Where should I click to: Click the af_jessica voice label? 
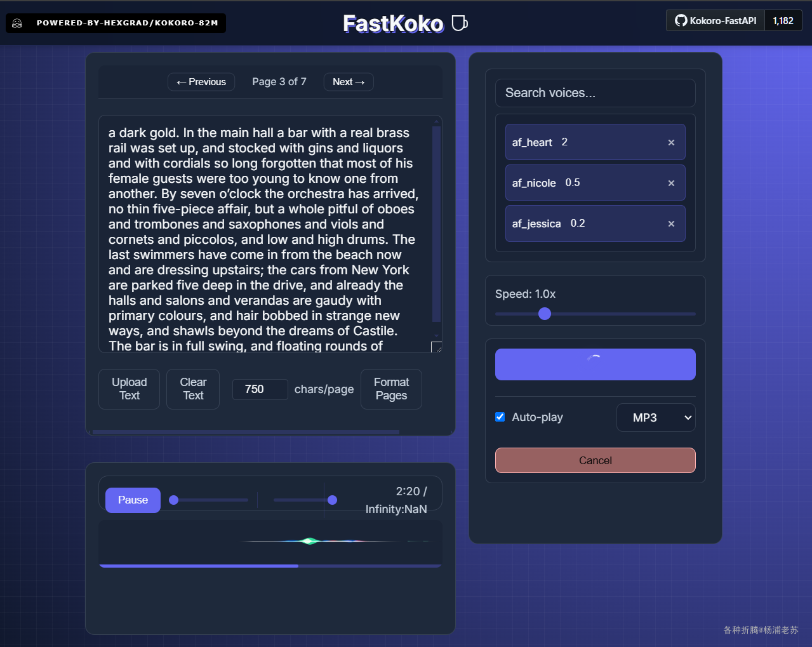(x=536, y=223)
